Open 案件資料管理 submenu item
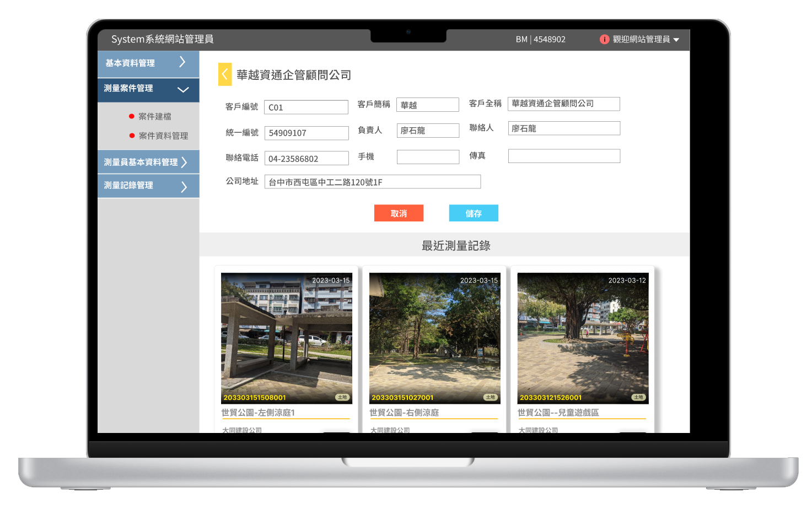Screen dimensions: 812x509 pos(163,136)
